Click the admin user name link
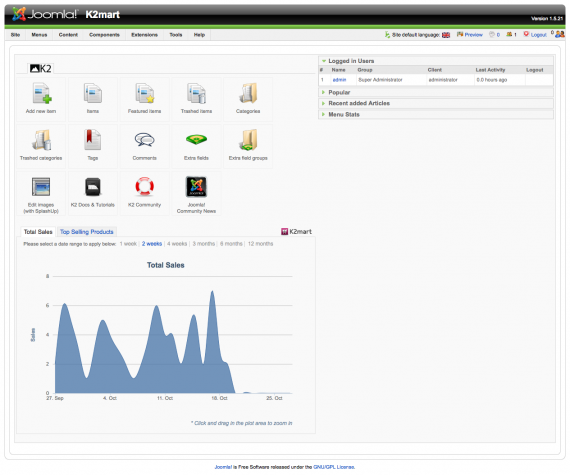Viewport: 570px width, 475px height. coord(339,80)
